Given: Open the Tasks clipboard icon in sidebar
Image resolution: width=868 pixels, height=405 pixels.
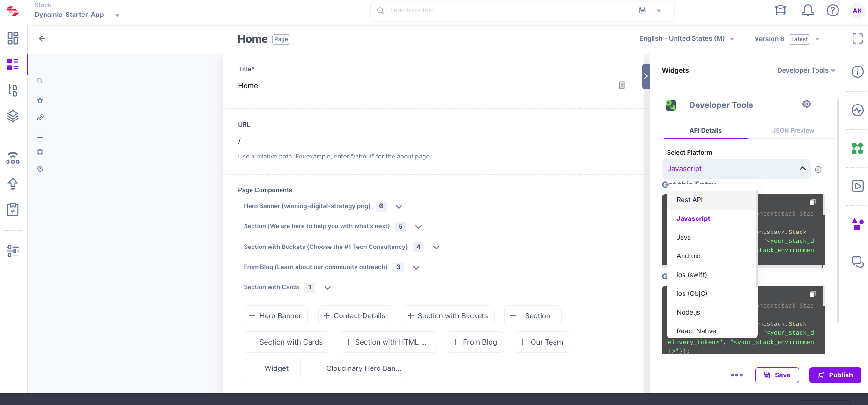Looking at the screenshot, I should [x=13, y=209].
